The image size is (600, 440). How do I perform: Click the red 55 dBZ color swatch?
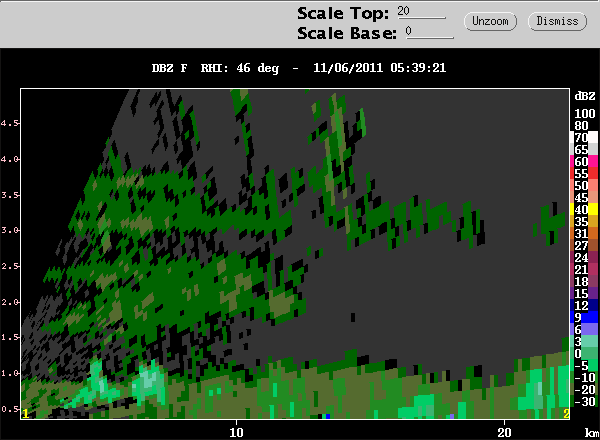(x=593, y=173)
